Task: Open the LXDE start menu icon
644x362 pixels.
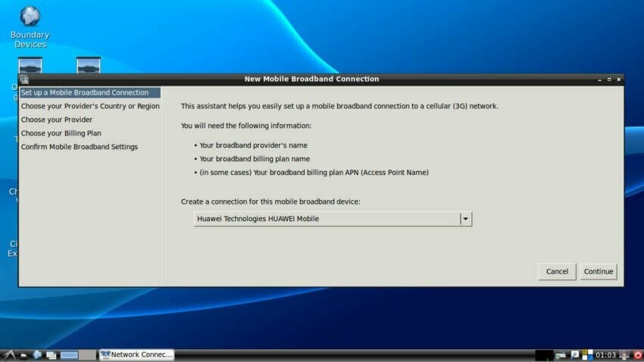Action: tap(9, 355)
